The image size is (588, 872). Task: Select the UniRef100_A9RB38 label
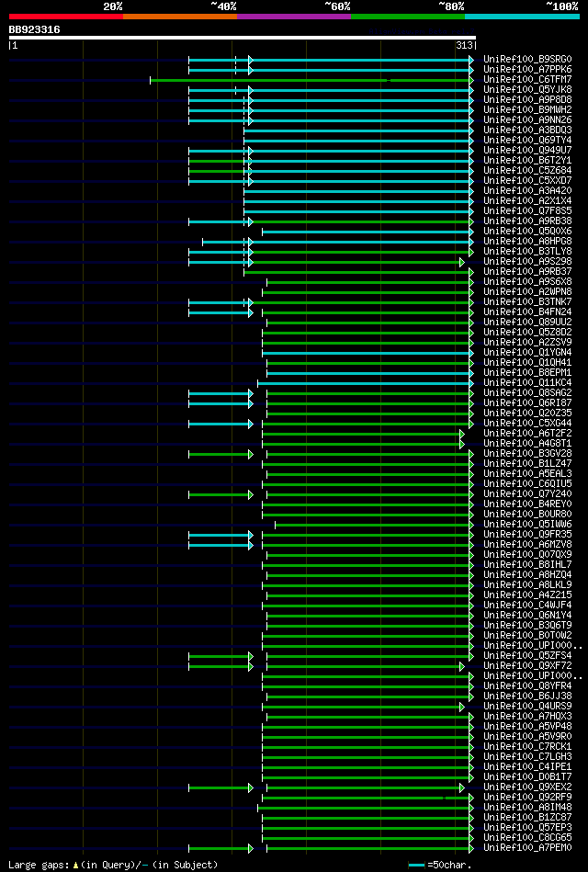point(528,221)
